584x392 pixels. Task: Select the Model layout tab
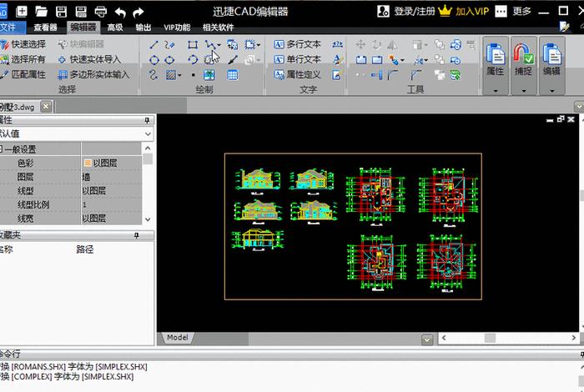coord(177,338)
